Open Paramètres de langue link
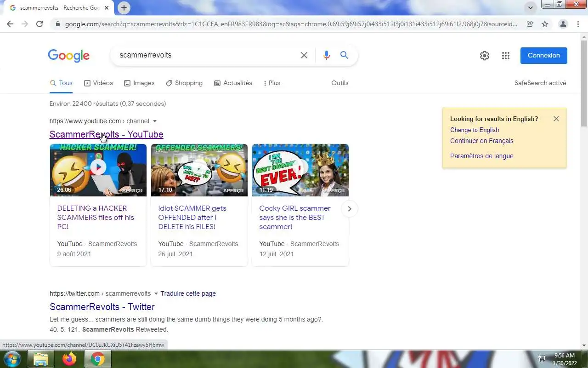 [x=482, y=156]
